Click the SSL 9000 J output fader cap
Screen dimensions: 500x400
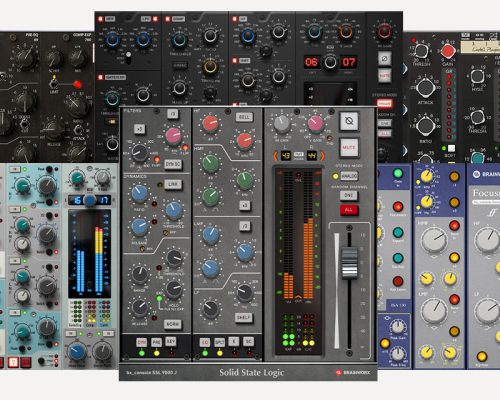coord(349,263)
